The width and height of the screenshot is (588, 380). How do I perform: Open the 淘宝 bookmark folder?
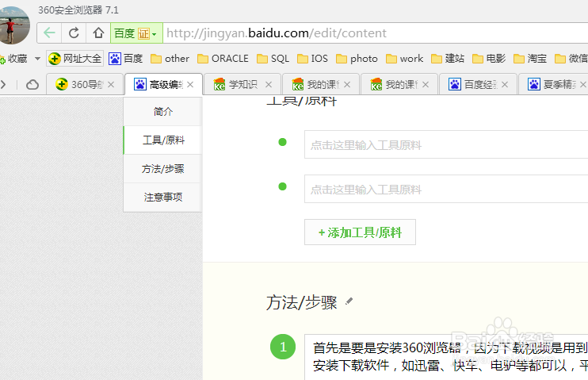pyautogui.click(x=530, y=59)
